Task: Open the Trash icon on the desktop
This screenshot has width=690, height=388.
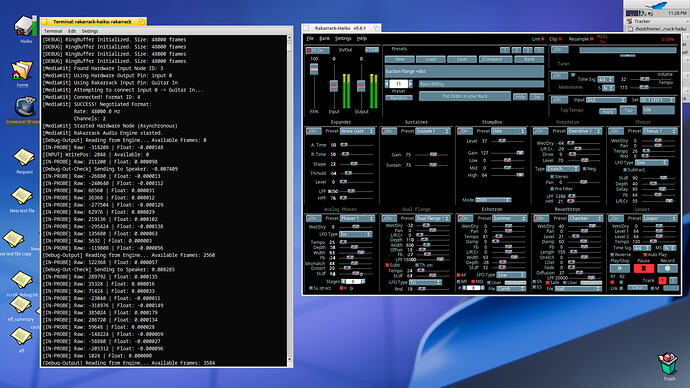Action: pos(668,363)
